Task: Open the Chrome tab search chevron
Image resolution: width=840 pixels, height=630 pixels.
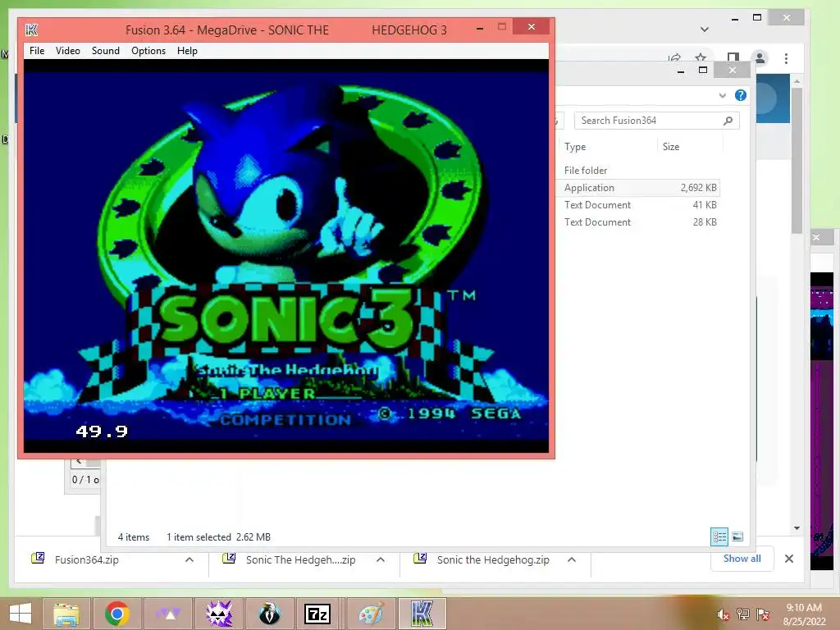Action: coord(705,30)
